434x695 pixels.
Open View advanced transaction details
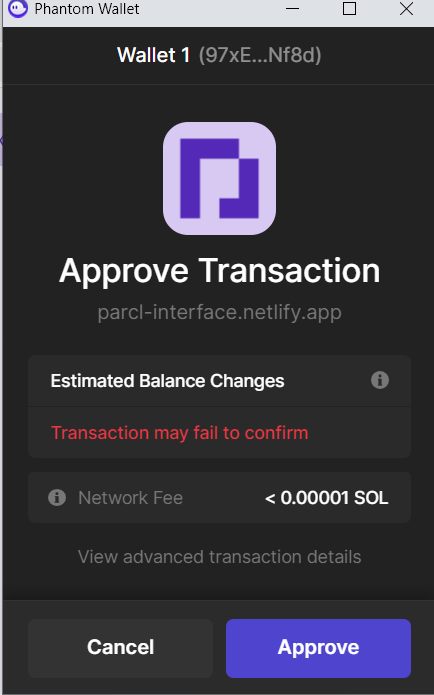[x=219, y=557]
